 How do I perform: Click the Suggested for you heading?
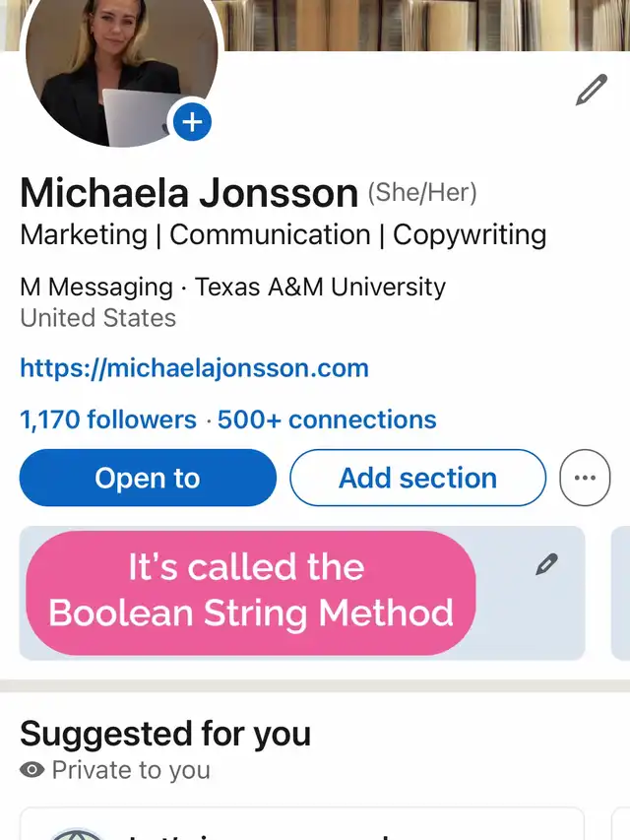165,734
